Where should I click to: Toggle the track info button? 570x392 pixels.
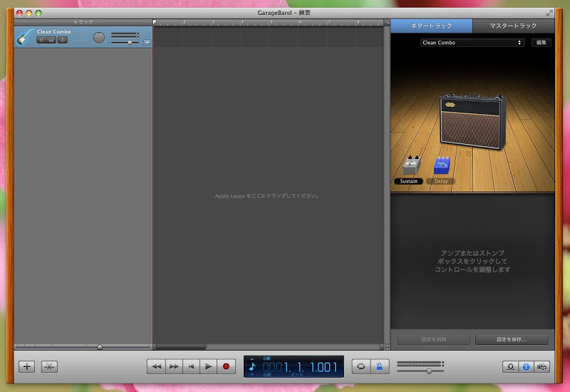coord(526,367)
